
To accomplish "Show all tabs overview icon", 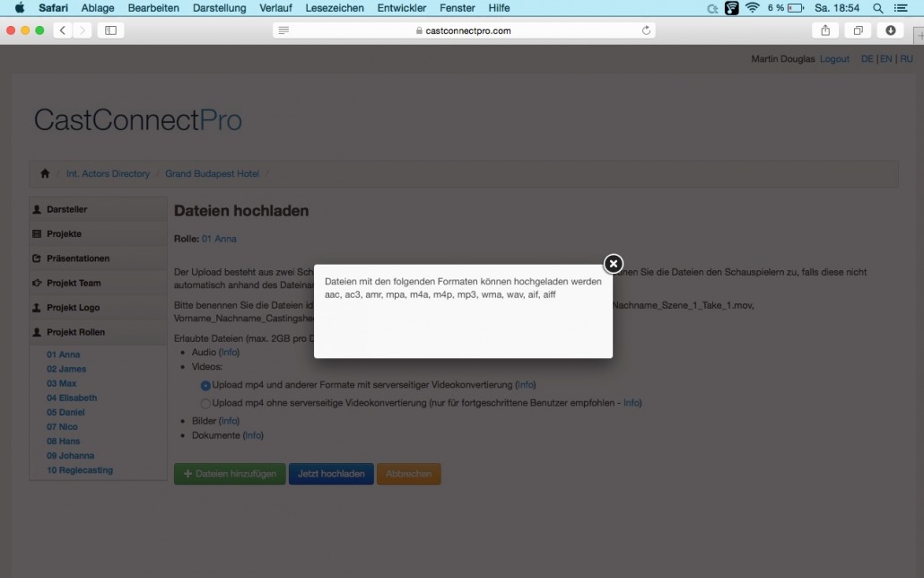I will click(x=858, y=31).
